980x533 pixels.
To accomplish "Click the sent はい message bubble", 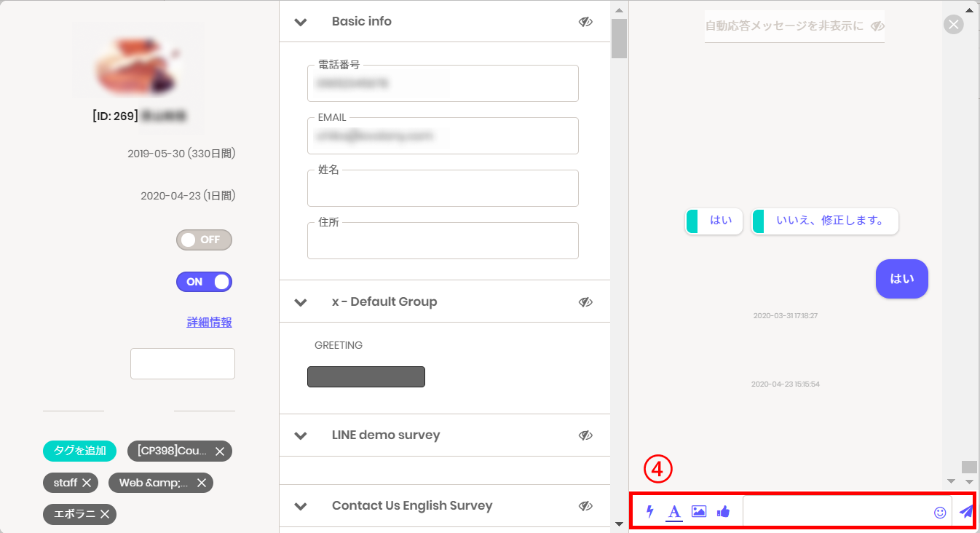I will tap(902, 279).
